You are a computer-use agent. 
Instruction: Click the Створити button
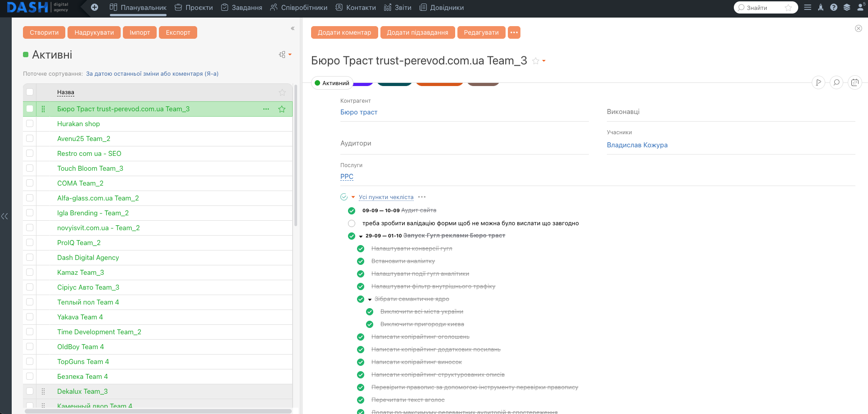coord(44,32)
